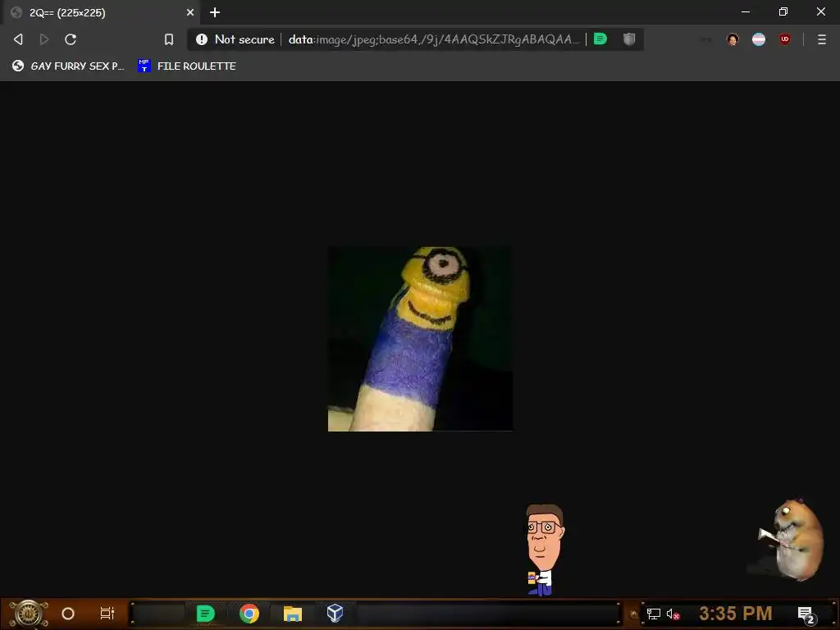Click the green document icon in address bar

600,39
